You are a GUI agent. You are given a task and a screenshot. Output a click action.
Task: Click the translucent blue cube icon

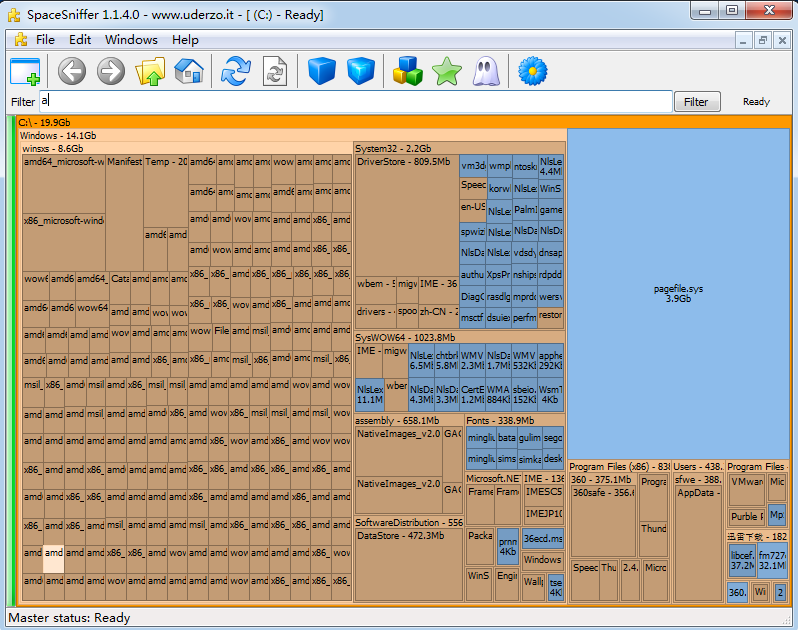(360, 71)
